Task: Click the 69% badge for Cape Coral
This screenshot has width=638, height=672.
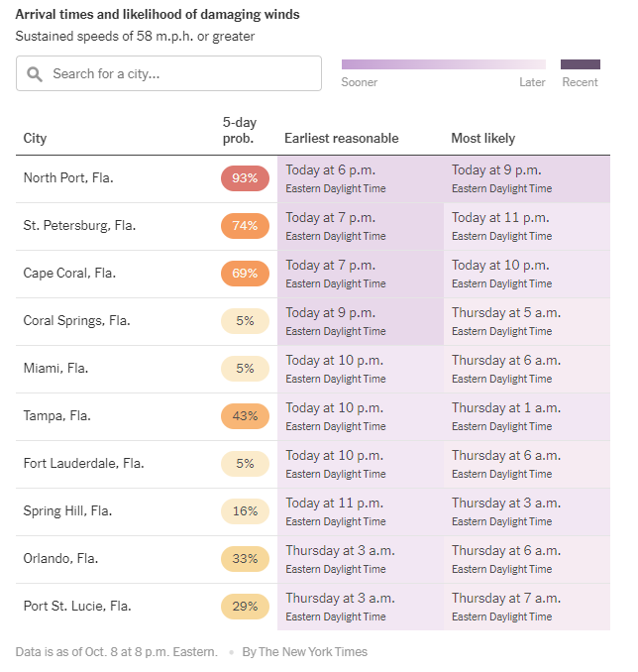Action: tap(245, 274)
